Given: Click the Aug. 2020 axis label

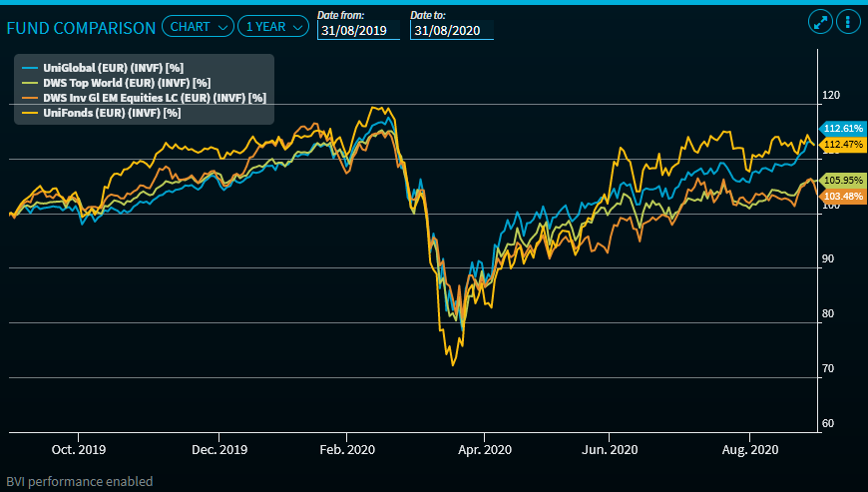Looking at the screenshot, I should tap(749, 450).
